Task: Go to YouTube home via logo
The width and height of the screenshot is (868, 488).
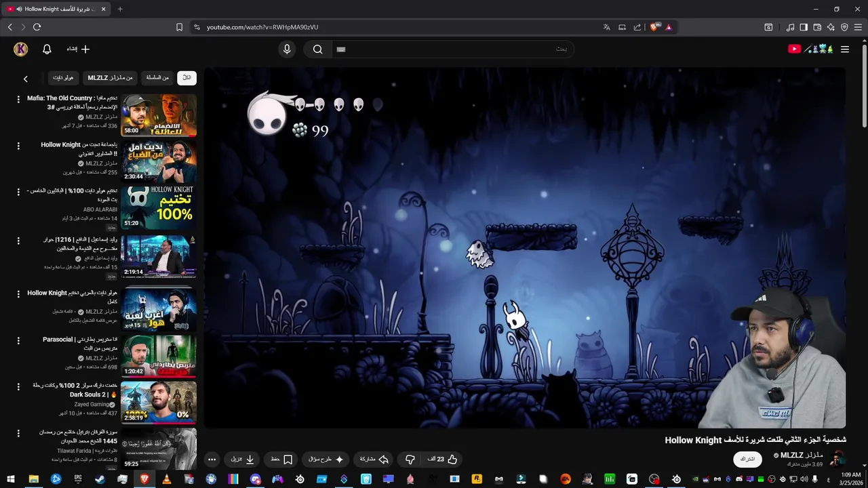Action: coord(810,49)
